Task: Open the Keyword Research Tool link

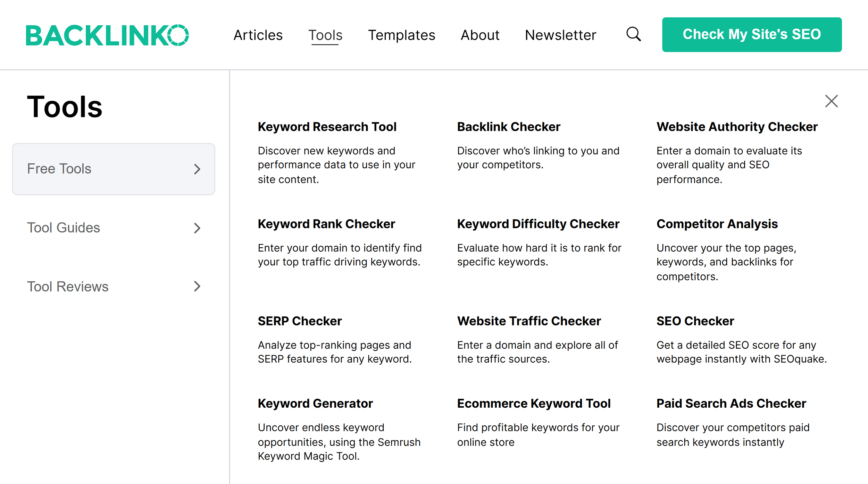Action: (327, 127)
